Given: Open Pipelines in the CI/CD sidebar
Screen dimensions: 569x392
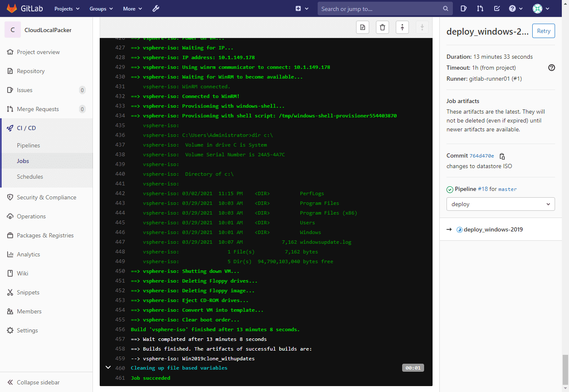Looking at the screenshot, I should tap(28, 145).
